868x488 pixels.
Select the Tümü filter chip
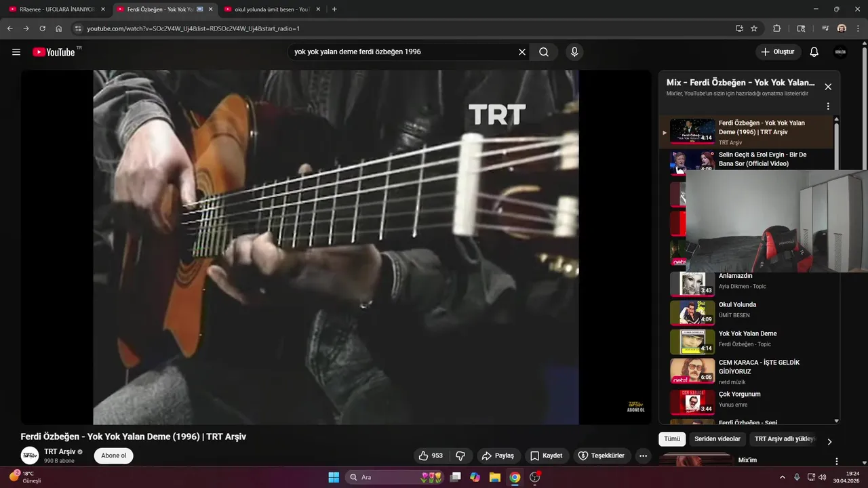672,439
